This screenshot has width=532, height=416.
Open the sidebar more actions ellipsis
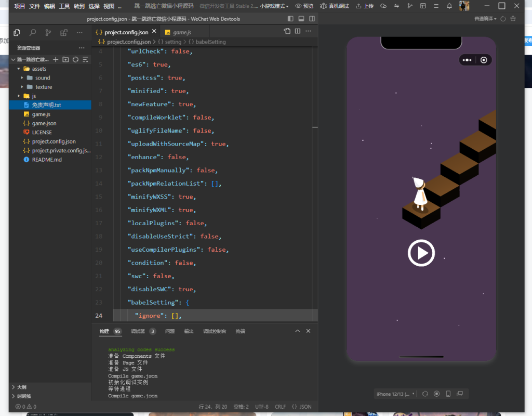79,33
